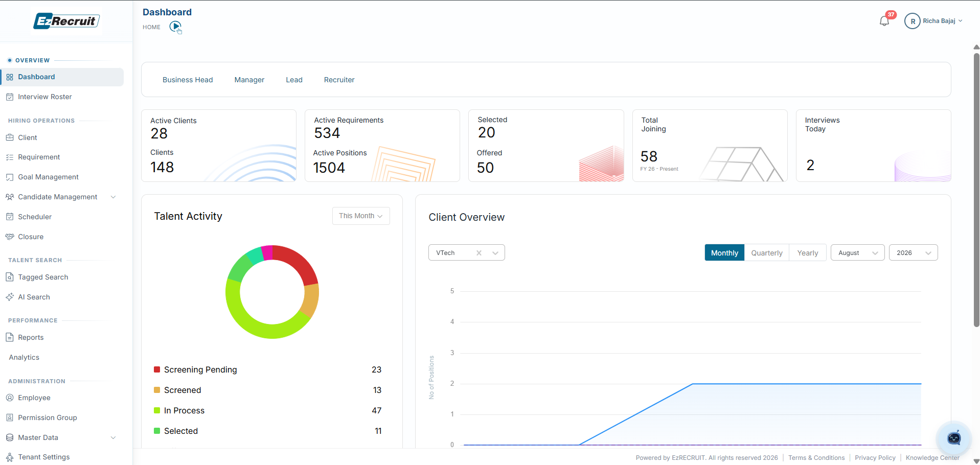The image size is (980, 465).
Task: Open the Privacy Policy link
Action: coord(875,458)
